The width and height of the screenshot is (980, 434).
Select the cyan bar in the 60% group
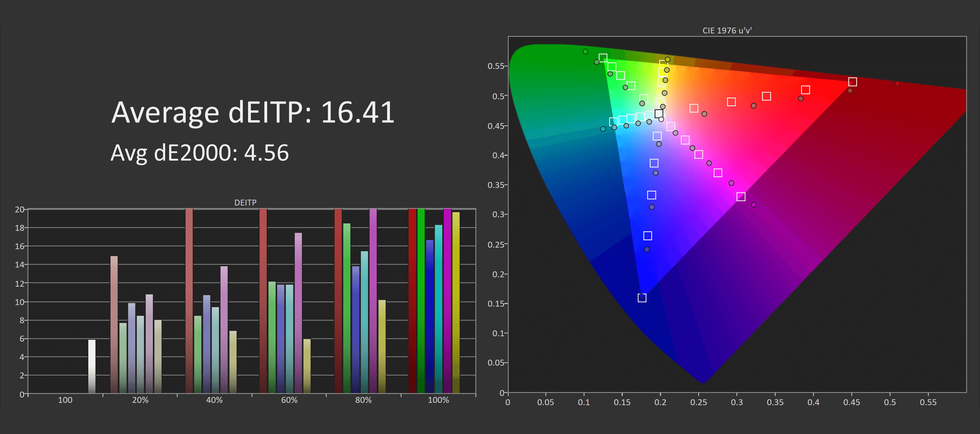point(289,339)
